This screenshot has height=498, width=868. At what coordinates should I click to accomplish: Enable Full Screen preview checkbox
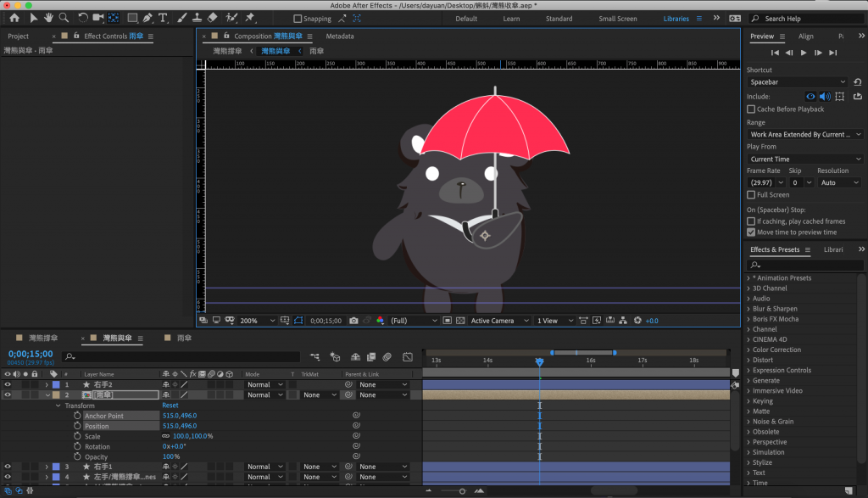point(751,195)
